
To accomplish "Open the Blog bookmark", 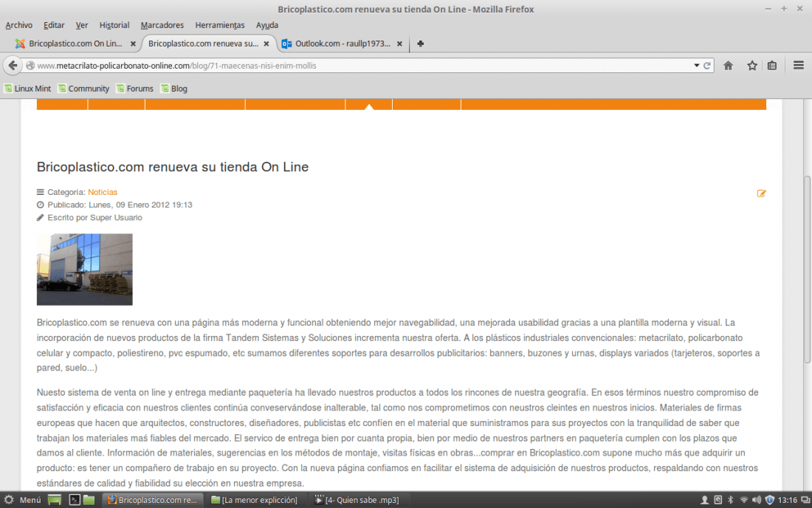I will click(174, 89).
